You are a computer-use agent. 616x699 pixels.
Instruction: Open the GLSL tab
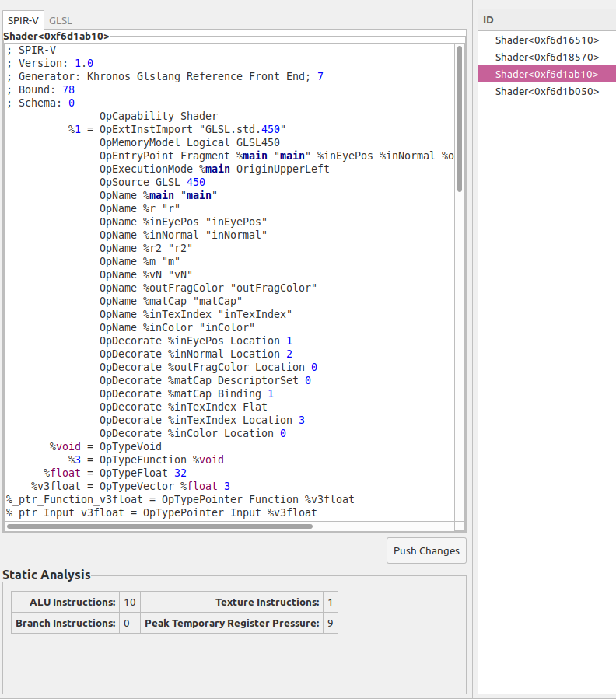[61, 20]
